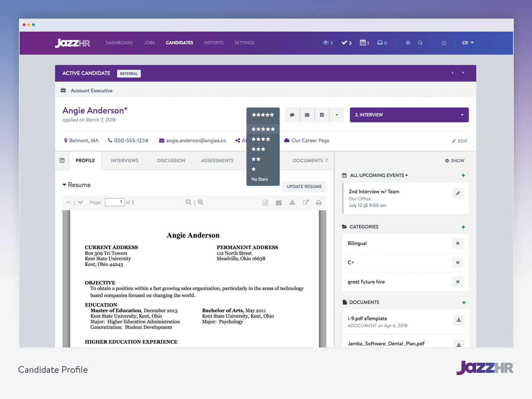Click the Show settings gear button

(x=455, y=161)
